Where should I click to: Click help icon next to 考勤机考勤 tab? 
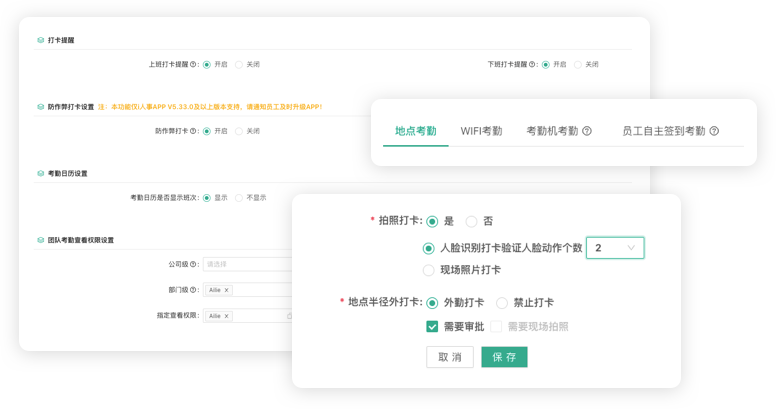587,131
